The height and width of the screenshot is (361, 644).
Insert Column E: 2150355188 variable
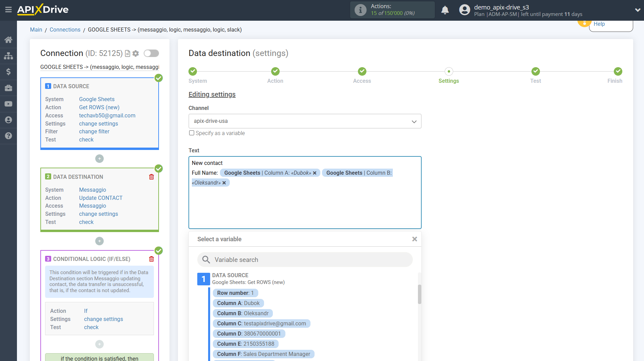click(245, 344)
